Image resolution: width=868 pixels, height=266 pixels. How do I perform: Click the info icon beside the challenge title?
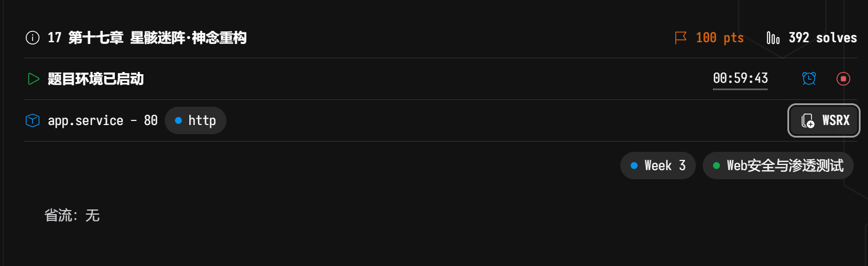[x=33, y=38]
